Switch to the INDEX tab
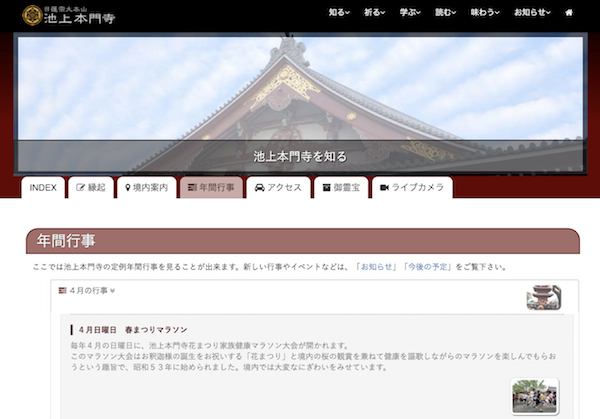The image size is (600, 419). pos(43,187)
